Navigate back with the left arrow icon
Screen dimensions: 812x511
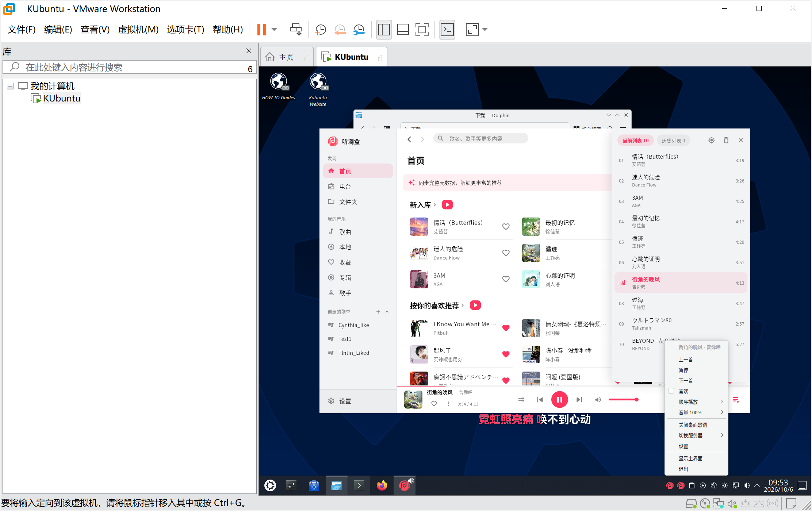point(409,139)
